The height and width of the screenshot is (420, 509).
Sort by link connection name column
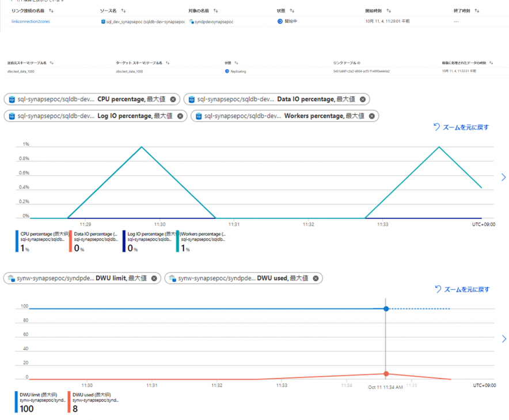click(51, 10)
